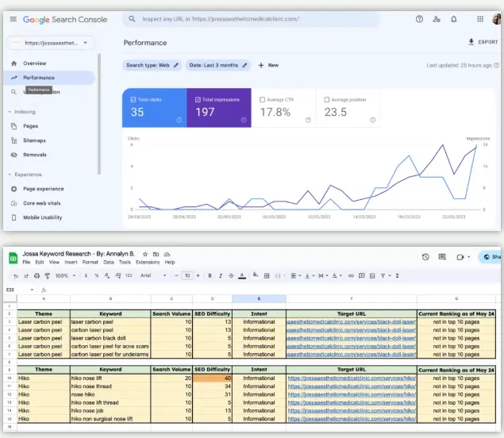Open the text color picker
504x438 pixels.
[243, 275]
